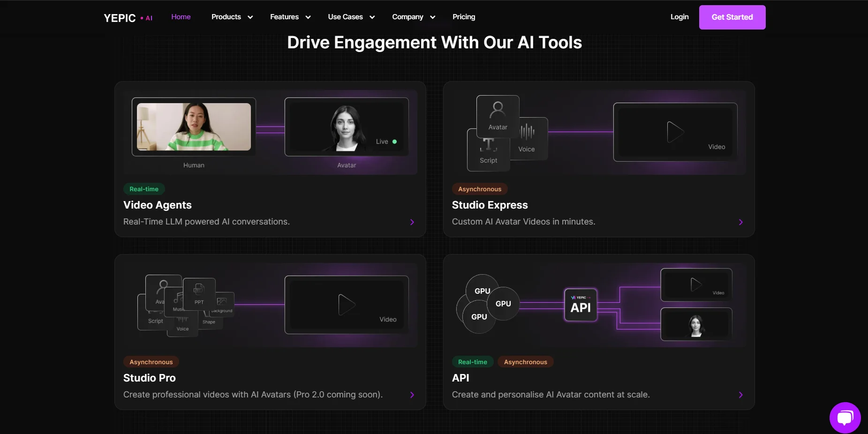Viewport: 868px width, 434px height.
Task: Open the Products dropdown
Action: pyautogui.click(x=232, y=17)
